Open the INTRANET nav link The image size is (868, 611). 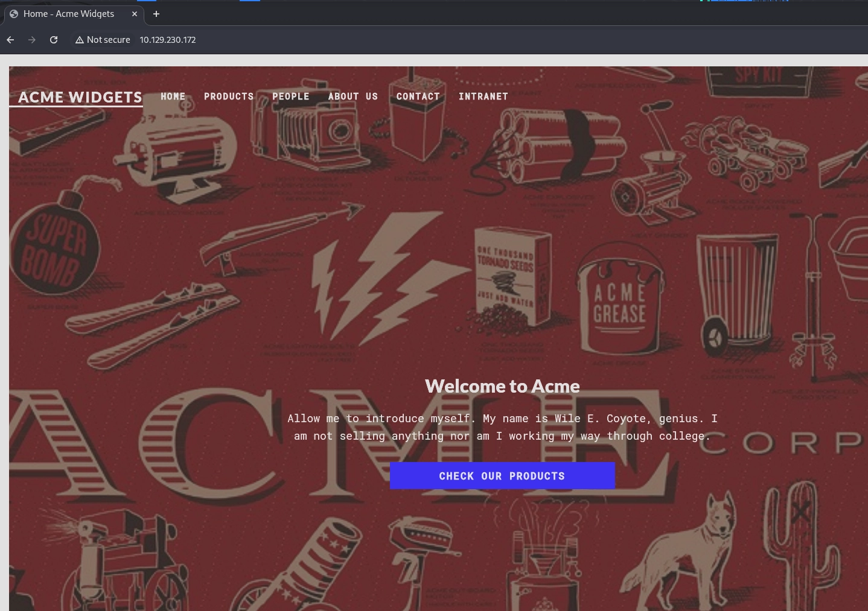click(483, 97)
